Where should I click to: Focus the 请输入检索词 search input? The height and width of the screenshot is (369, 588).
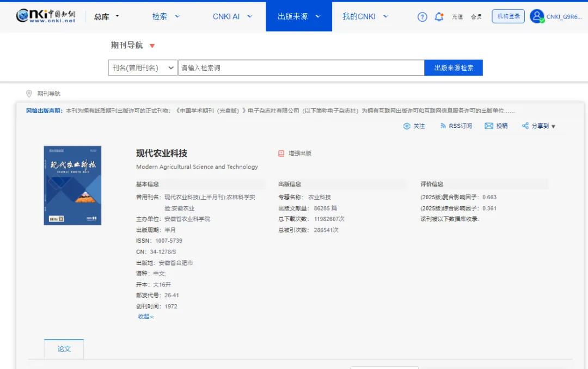click(x=302, y=68)
